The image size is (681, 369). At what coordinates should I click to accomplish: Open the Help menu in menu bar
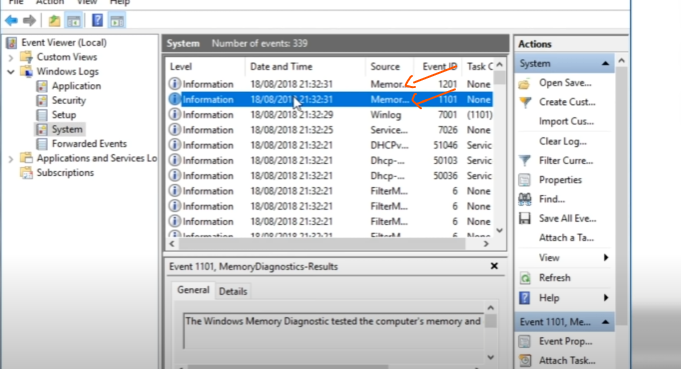[119, 2]
